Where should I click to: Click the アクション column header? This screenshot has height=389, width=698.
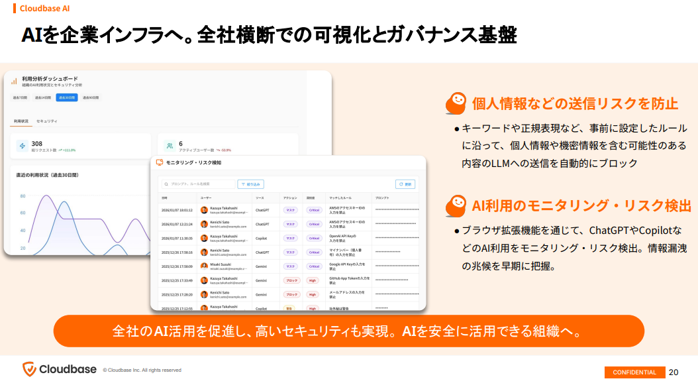[x=290, y=198]
